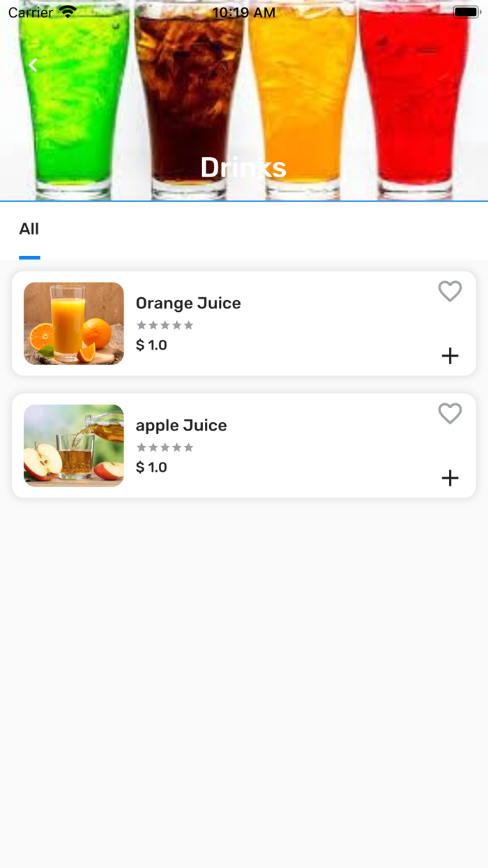Favorite Orange Juice with the heart icon
This screenshot has height=868, width=488.
pyautogui.click(x=450, y=291)
